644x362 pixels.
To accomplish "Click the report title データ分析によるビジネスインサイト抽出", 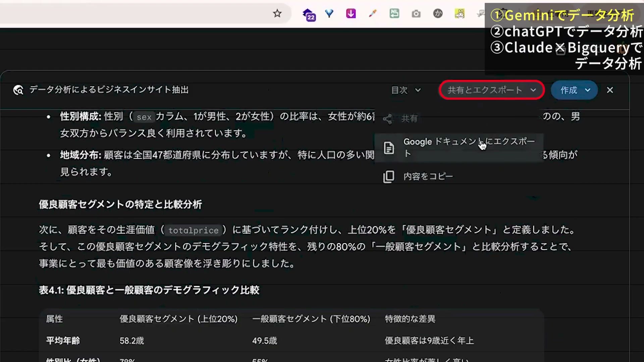I will point(109,90).
